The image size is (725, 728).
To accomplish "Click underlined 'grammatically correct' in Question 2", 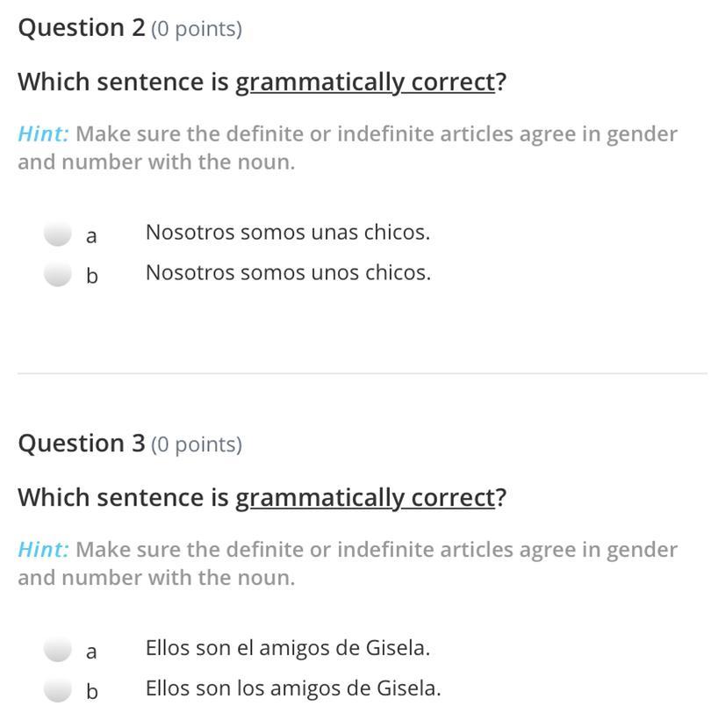I will coord(365,83).
